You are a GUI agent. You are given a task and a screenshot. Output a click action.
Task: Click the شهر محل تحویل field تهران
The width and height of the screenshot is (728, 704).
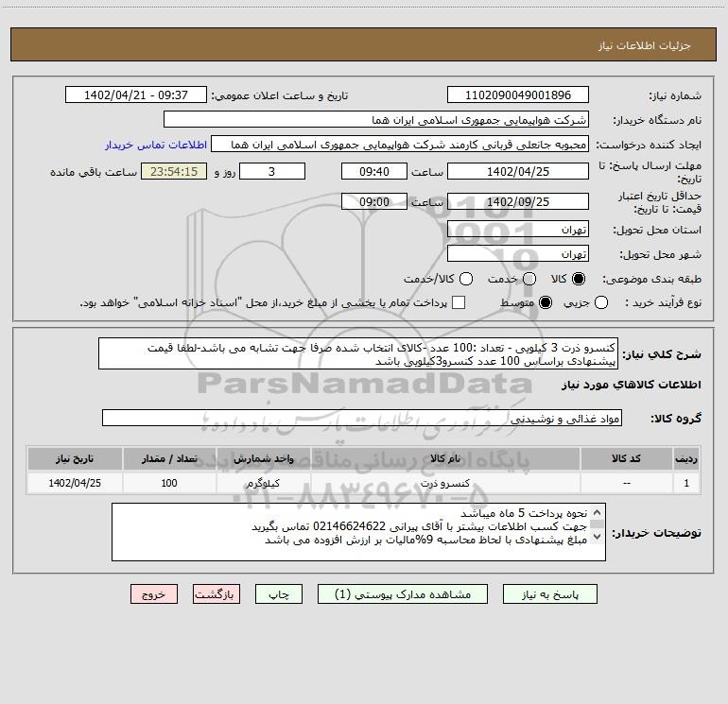click(518, 254)
